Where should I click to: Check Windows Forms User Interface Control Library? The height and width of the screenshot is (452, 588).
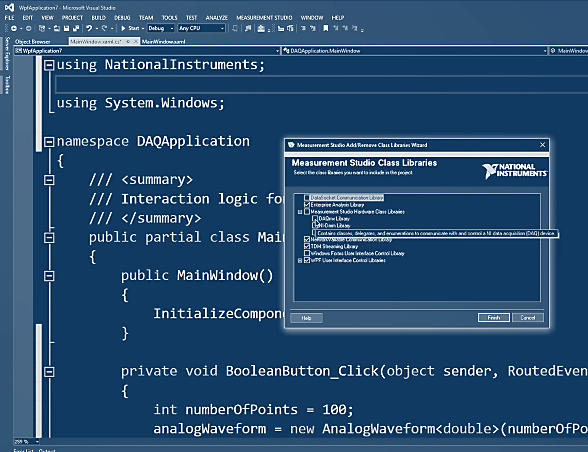pos(307,253)
